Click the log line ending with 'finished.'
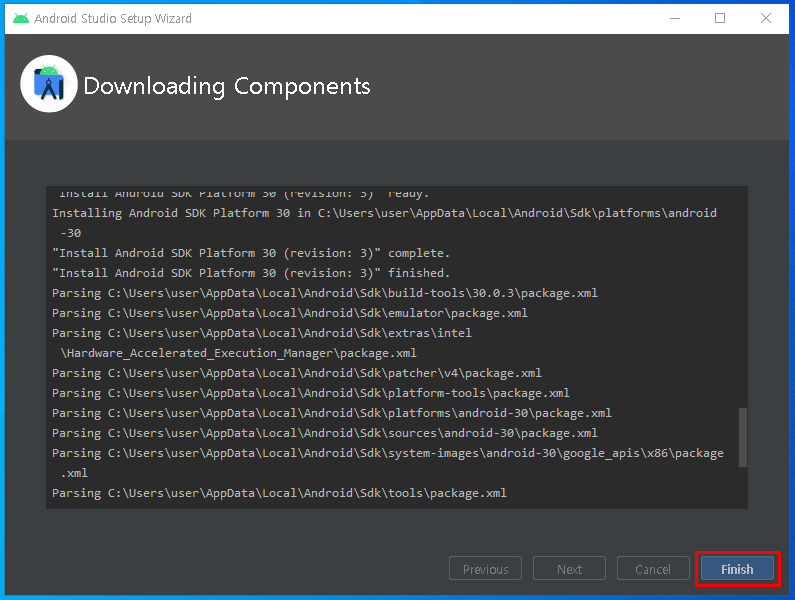This screenshot has height=600, width=795. (251, 273)
